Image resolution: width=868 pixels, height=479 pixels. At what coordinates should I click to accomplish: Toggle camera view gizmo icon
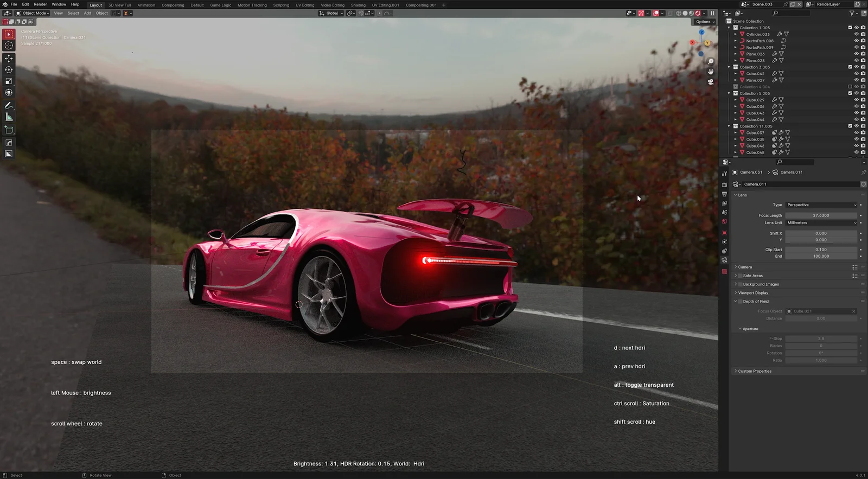(x=711, y=82)
